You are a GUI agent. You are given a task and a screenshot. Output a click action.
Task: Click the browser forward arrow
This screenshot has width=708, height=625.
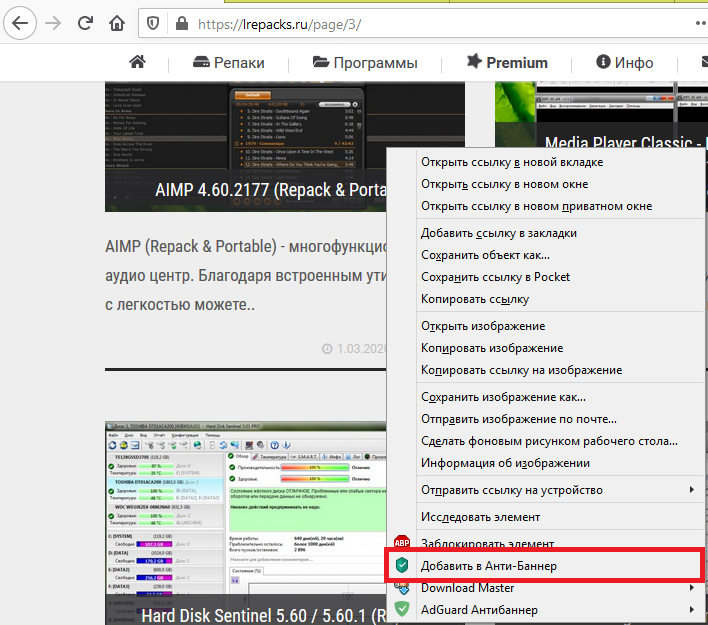click(53, 23)
